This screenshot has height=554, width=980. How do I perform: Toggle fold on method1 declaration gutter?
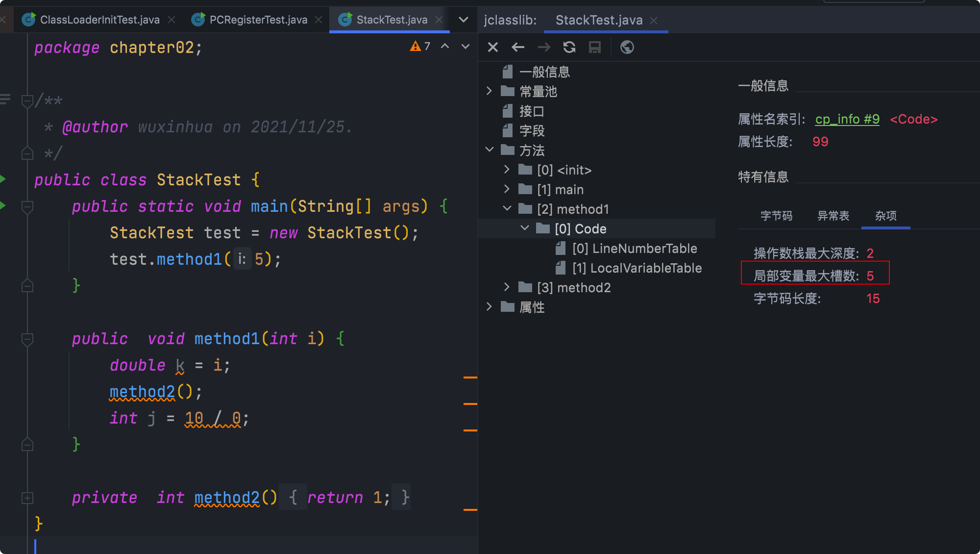tap(27, 339)
